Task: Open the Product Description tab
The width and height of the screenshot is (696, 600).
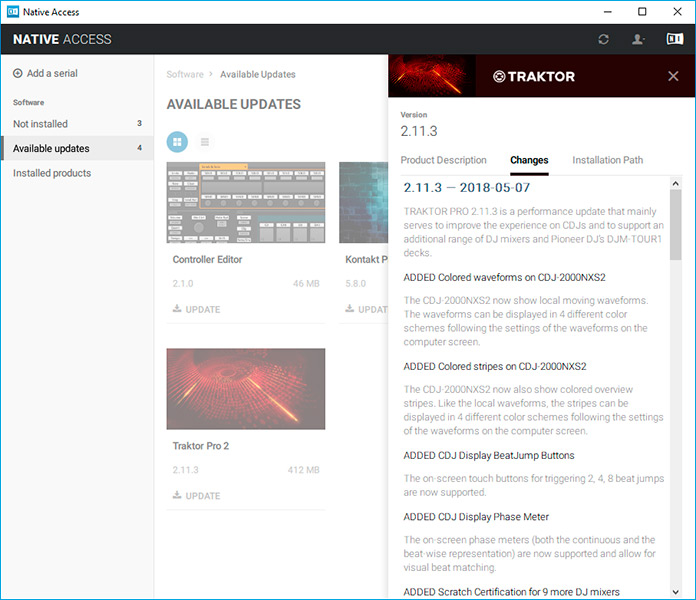Action: point(443,160)
